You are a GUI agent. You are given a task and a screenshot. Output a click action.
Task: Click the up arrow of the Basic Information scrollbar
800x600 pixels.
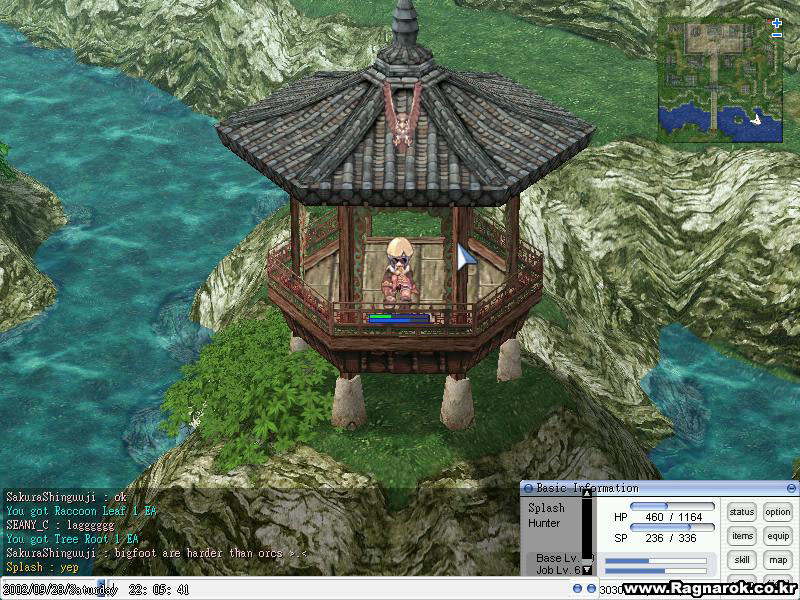(587, 493)
